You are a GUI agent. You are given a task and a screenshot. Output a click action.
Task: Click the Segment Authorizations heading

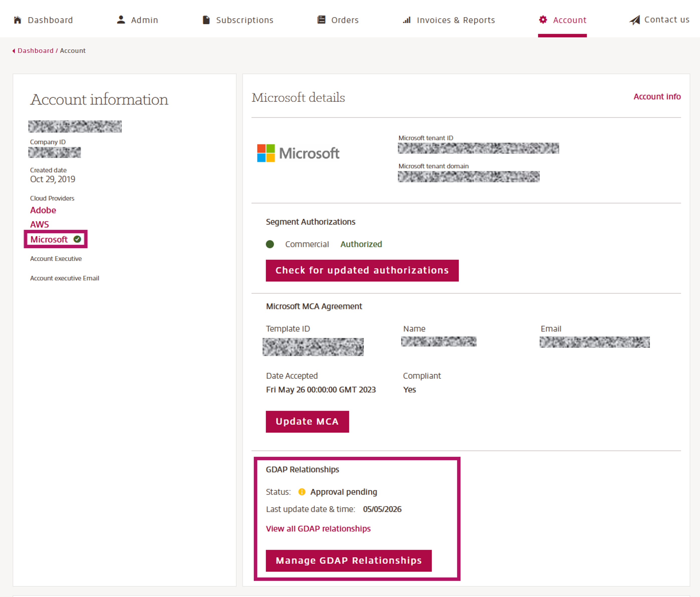tap(310, 222)
